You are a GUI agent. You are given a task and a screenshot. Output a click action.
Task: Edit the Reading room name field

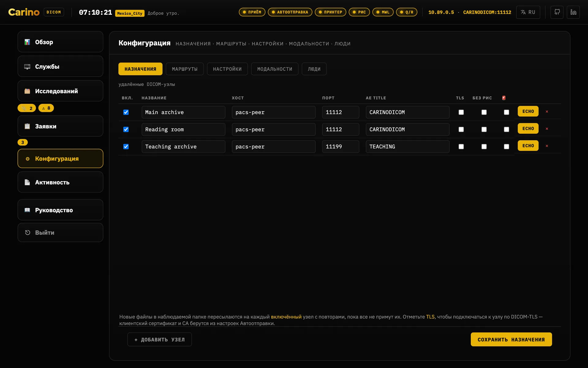pyautogui.click(x=183, y=129)
